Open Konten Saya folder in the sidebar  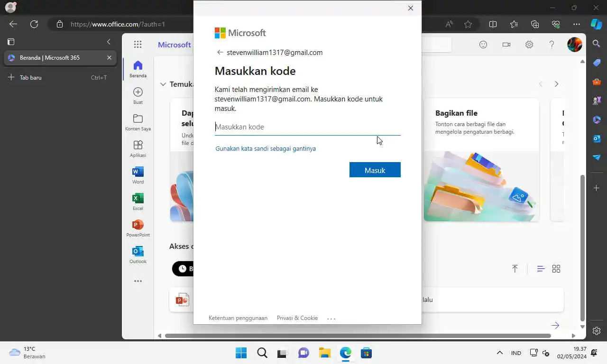tap(138, 122)
